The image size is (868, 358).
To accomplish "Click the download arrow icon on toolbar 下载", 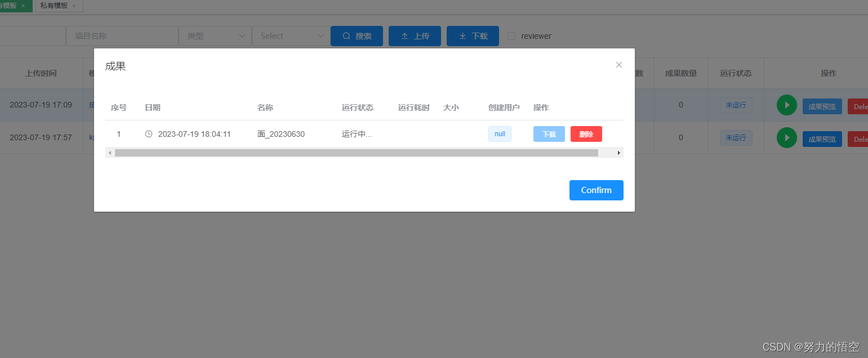I will (462, 36).
